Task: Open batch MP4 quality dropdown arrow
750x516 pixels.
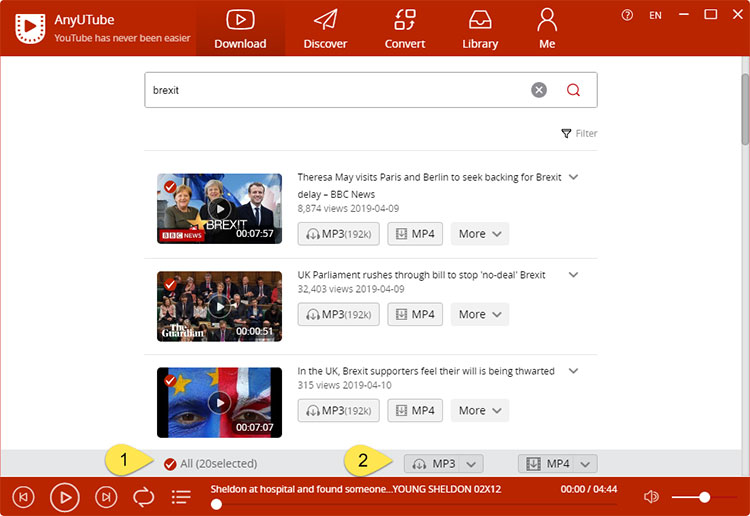Action: (x=585, y=464)
